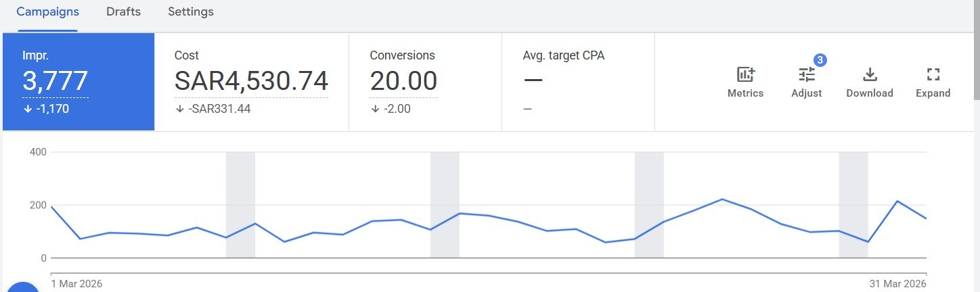
Task: Click the Download arrow icon
Action: [x=870, y=75]
